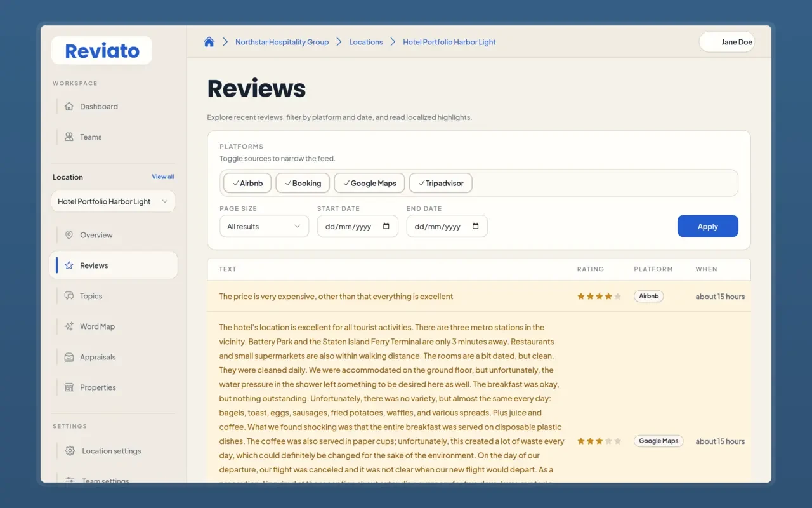The height and width of the screenshot is (508, 812).
Task: Click the Apply button
Action: [708, 226]
